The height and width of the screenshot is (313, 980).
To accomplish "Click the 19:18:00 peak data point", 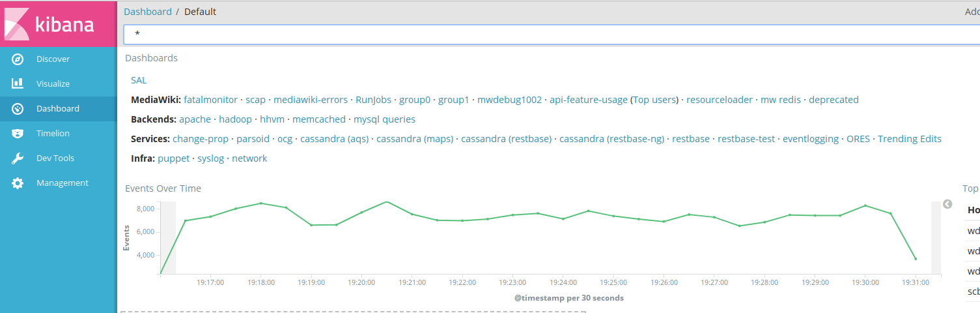I will click(260, 203).
